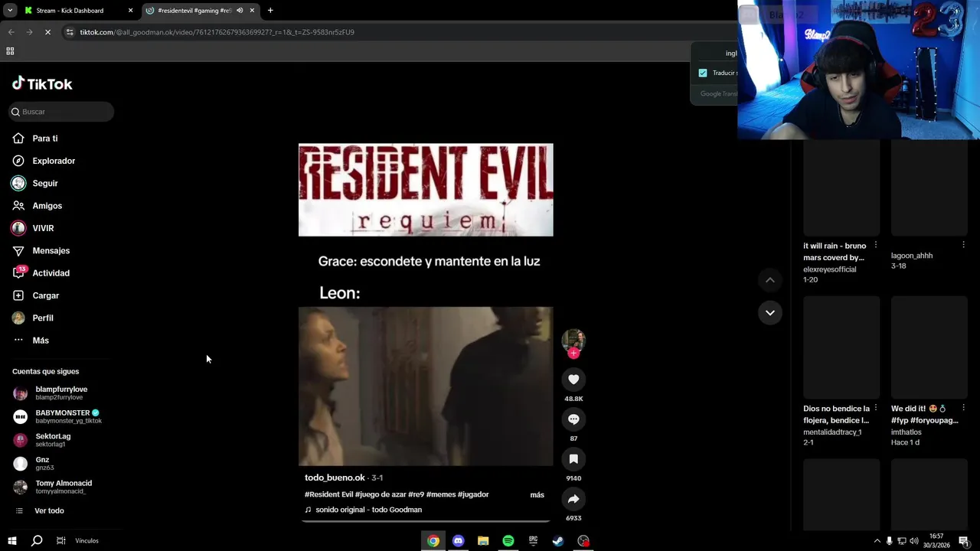980x551 pixels.
Task: Open options for We did it! video
Action: 963,408
